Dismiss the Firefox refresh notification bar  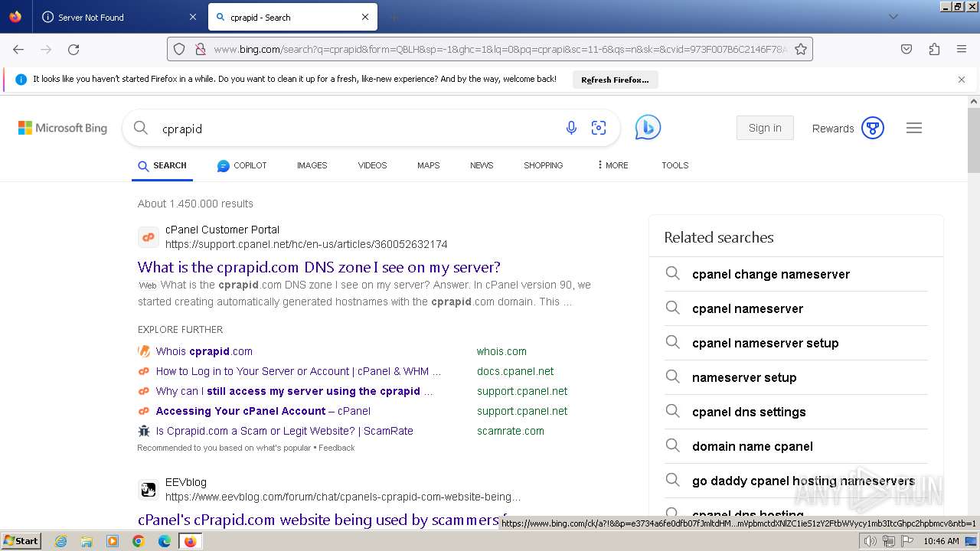coord(962,80)
